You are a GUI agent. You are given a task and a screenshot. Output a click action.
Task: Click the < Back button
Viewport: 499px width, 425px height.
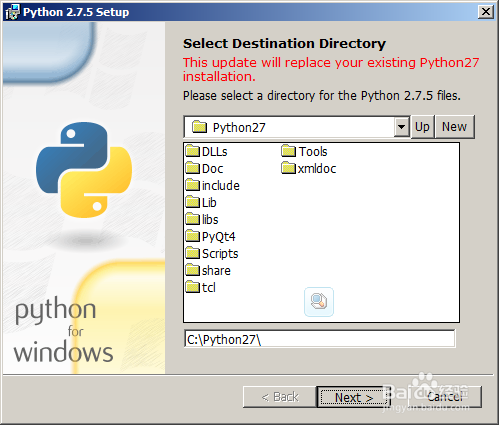coord(280,397)
